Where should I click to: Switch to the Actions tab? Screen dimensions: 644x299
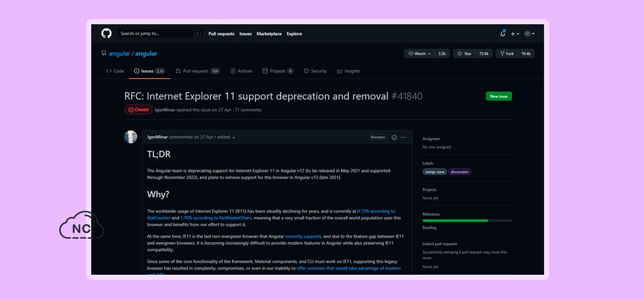[242, 71]
